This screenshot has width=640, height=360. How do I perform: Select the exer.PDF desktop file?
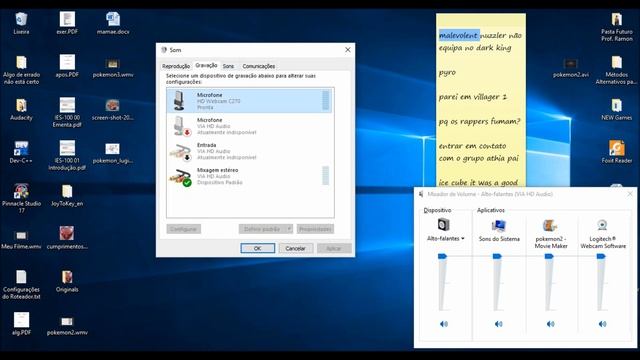[x=67, y=23]
